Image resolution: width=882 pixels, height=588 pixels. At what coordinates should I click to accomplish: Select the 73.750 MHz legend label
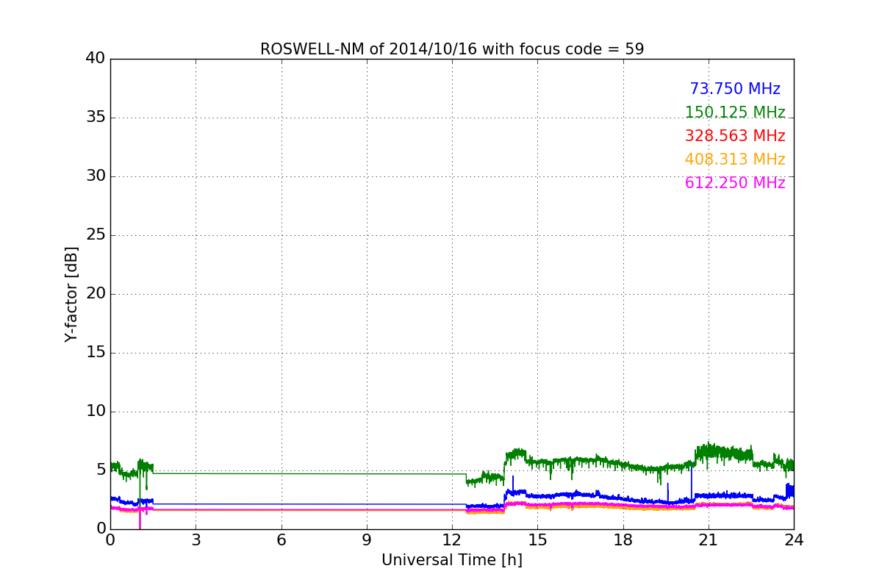(735, 89)
